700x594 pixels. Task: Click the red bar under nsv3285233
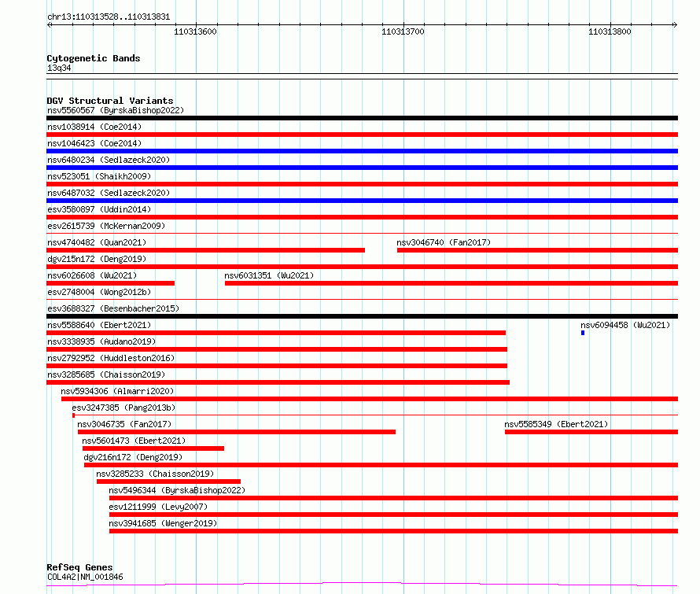[169, 481]
